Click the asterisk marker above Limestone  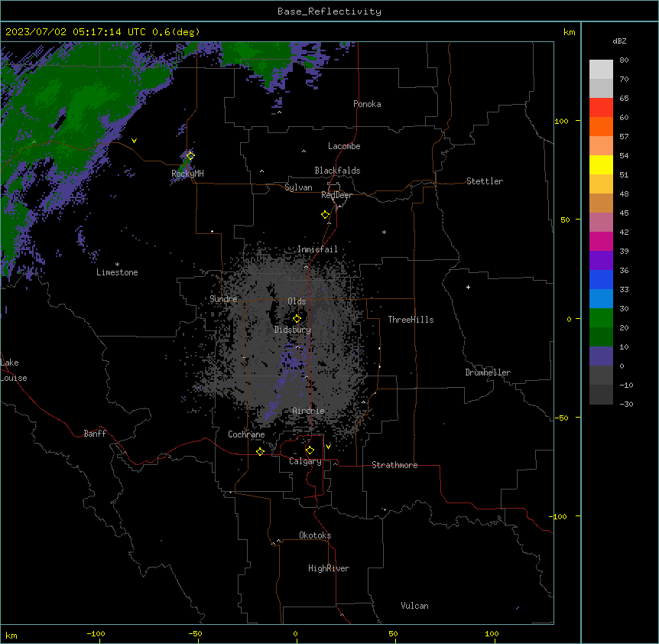(117, 265)
